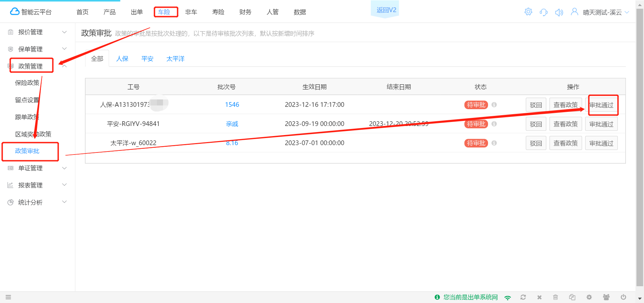Expand the 统计分析 chevron
This screenshot has width=644, height=303.
tap(64, 202)
